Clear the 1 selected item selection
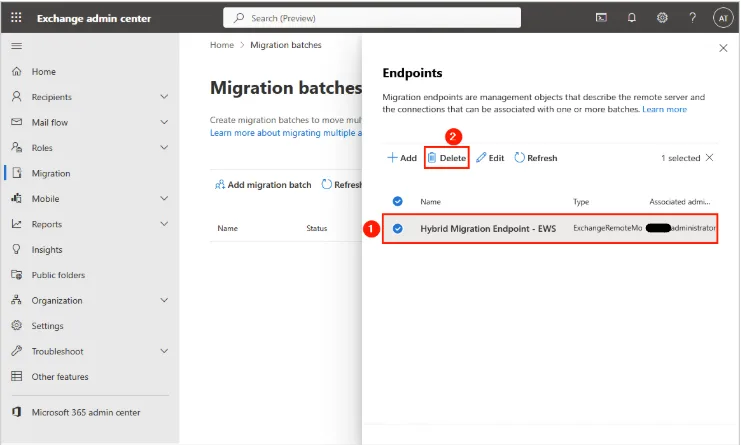 (x=710, y=158)
